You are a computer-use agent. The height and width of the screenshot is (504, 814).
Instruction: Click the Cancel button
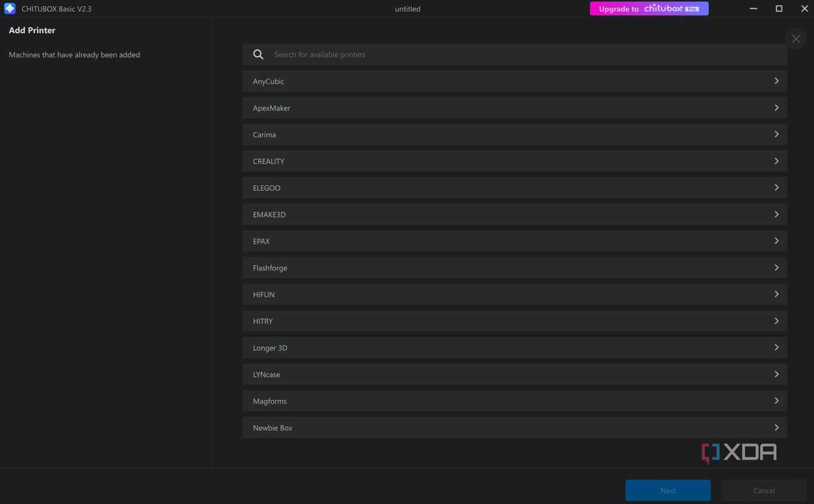(x=764, y=490)
